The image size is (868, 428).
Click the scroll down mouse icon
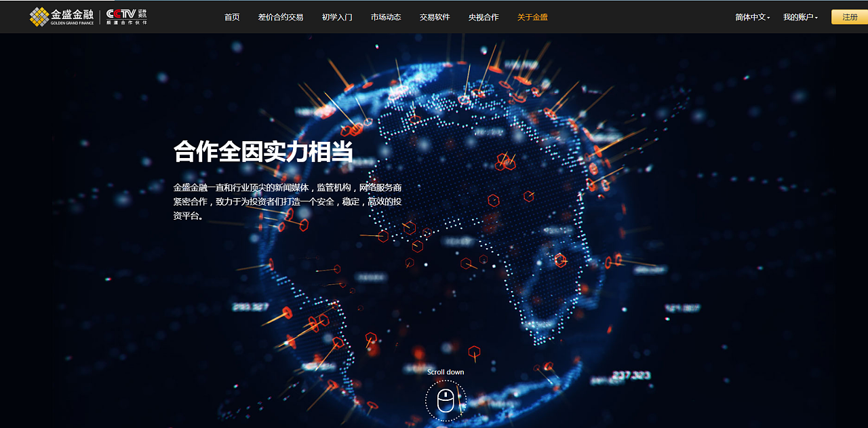tap(446, 400)
